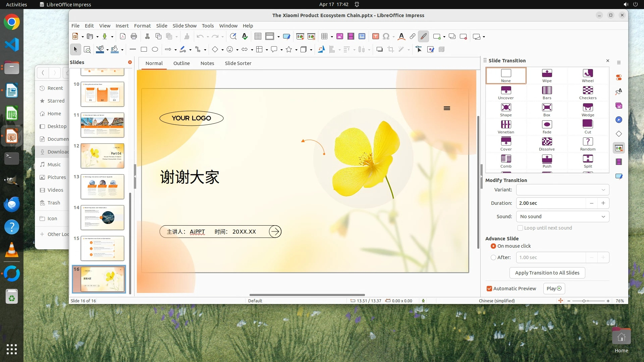
Task: Select the After advance slide radio button
Action: [493, 257]
